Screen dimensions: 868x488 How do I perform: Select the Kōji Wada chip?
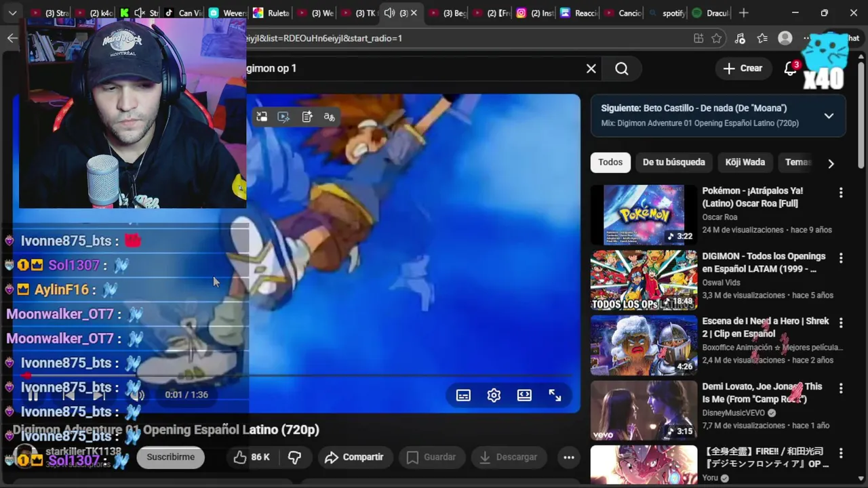coord(745,162)
